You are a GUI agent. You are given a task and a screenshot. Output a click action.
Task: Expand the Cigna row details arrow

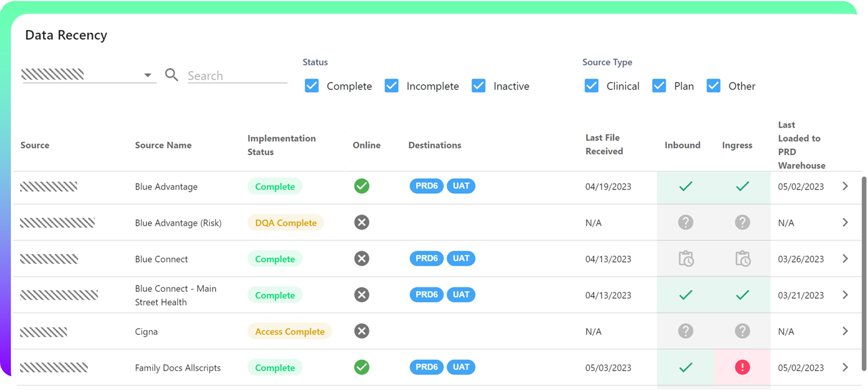pyautogui.click(x=845, y=331)
